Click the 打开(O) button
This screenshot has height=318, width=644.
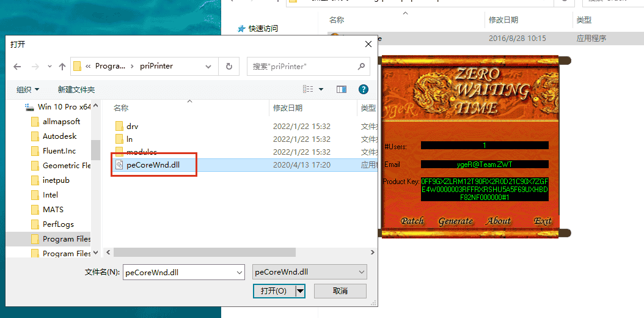[274, 291]
